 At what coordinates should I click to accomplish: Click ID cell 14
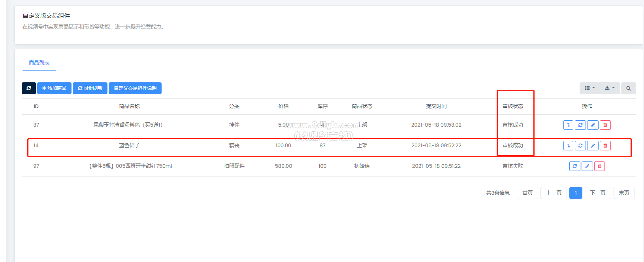(36, 145)
